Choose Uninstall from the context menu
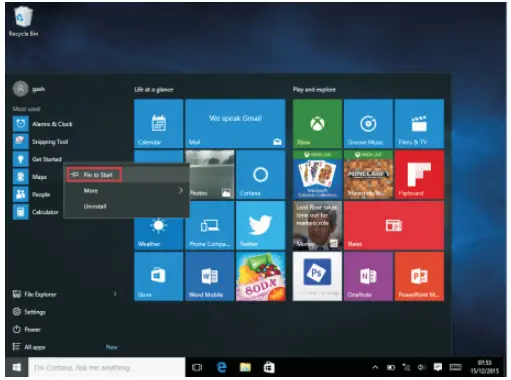511x380 pixels. coord(127,206)
